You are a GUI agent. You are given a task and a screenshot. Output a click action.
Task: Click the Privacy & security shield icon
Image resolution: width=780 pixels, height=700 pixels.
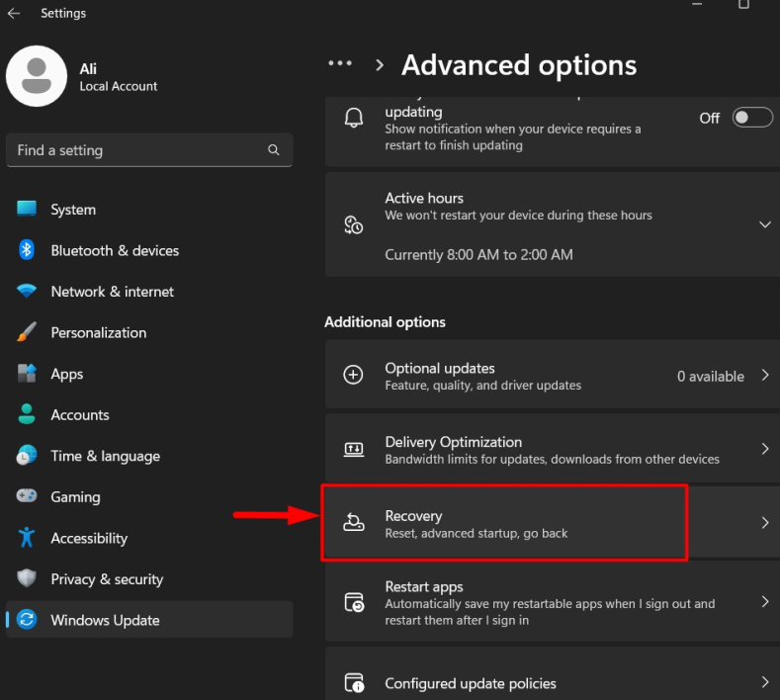tap(28, 579)
